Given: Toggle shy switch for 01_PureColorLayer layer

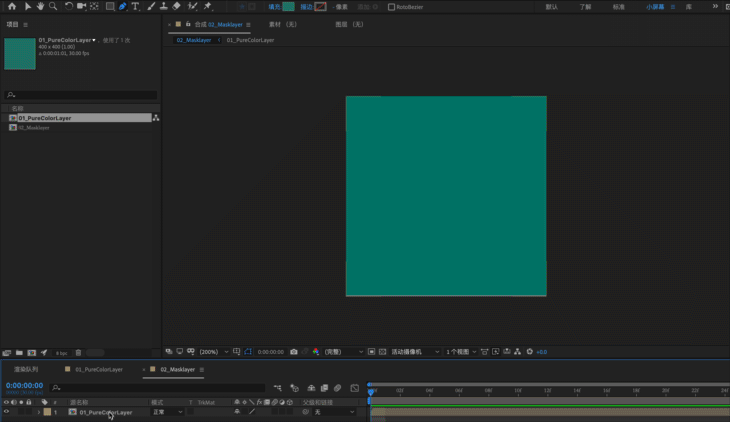Looking at the screenshot, I should [237, 412].
